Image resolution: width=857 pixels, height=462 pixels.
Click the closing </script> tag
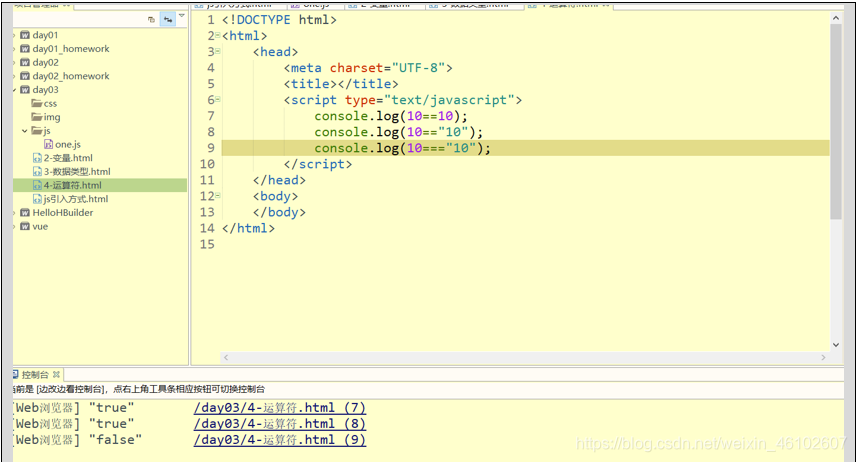(318, 164)
